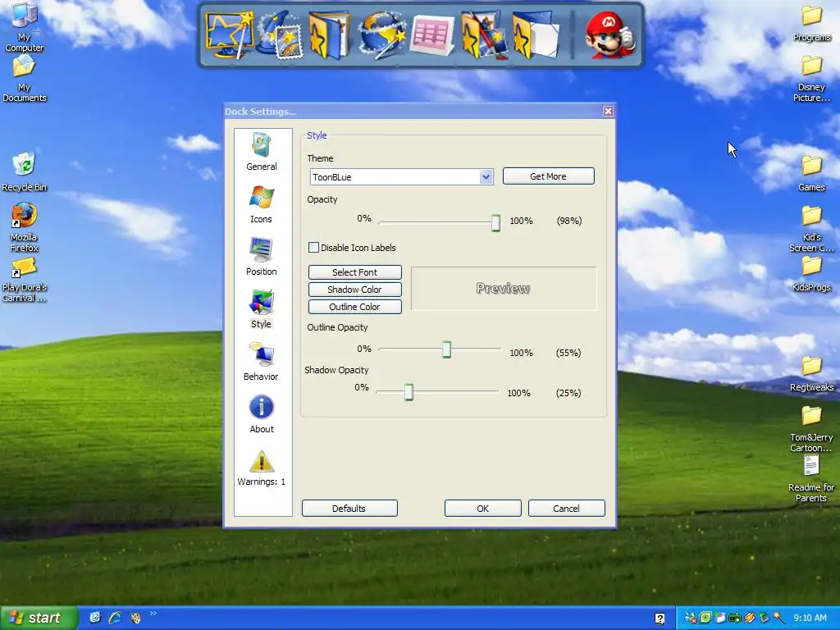The image size is (840, 630).
Task: Open the Windows start menu
Action: click(39, 618)
